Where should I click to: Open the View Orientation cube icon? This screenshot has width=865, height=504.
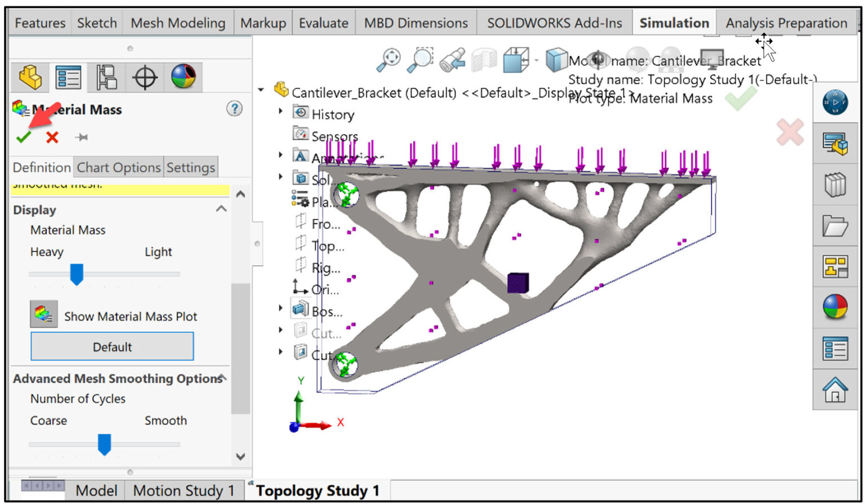coord(516,59)
